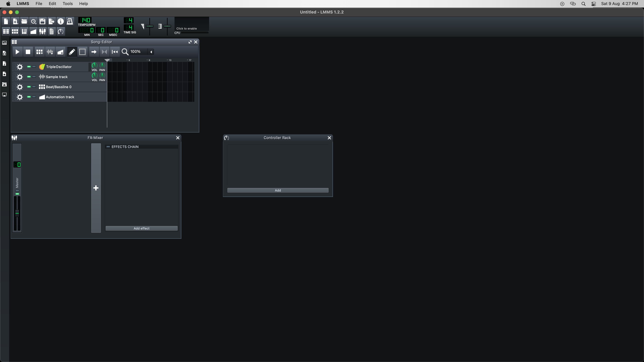Stop playback in Song-Editor

[28, 52]
